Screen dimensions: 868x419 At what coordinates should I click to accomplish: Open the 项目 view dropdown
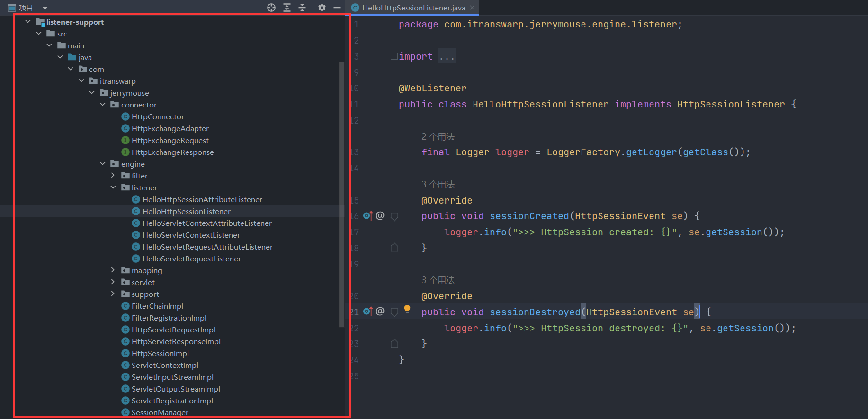click(x=45, y=8)
